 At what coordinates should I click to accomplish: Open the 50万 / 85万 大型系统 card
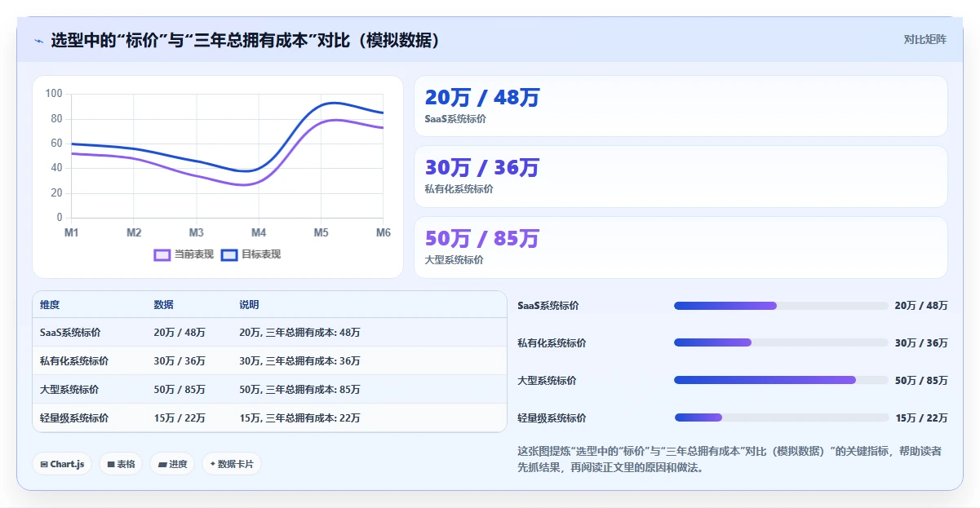681,247
